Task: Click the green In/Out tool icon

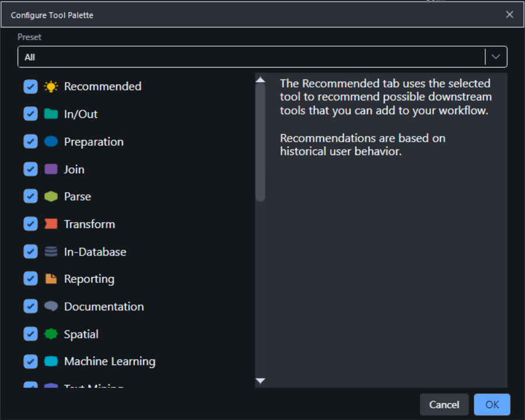Action: tap(51, 114)
